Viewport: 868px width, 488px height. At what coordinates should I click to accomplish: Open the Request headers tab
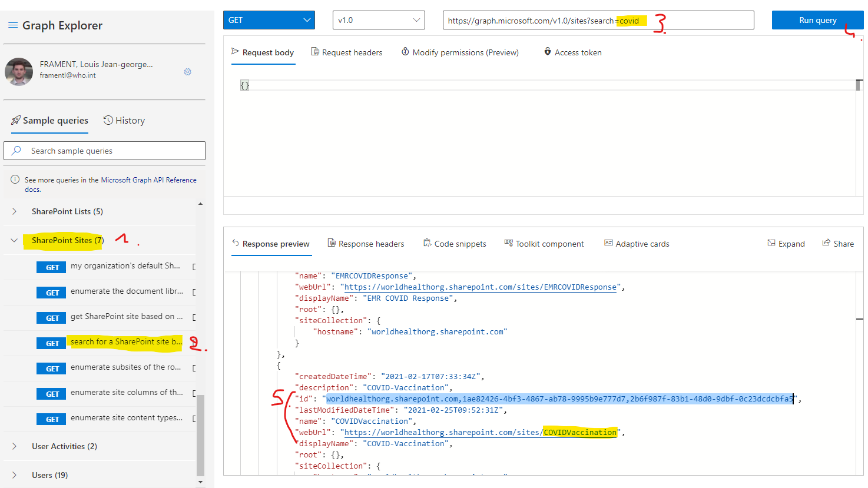347,52
